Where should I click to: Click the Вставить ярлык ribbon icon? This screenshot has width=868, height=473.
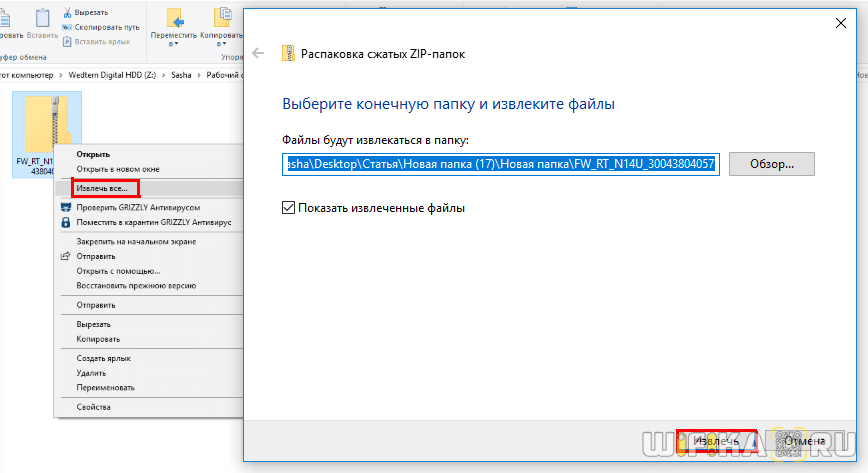point(66,41)
